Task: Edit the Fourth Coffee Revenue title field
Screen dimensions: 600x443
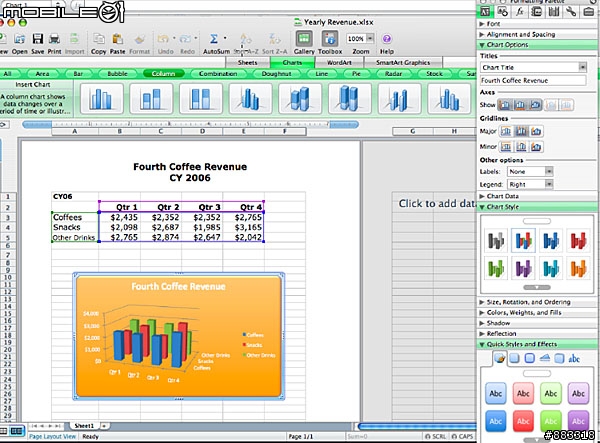Action: [533, 80]
